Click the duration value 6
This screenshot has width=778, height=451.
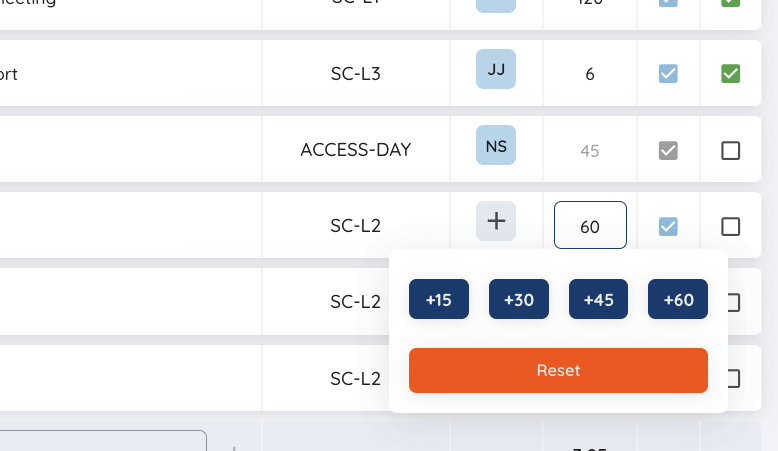click(590, 74)
